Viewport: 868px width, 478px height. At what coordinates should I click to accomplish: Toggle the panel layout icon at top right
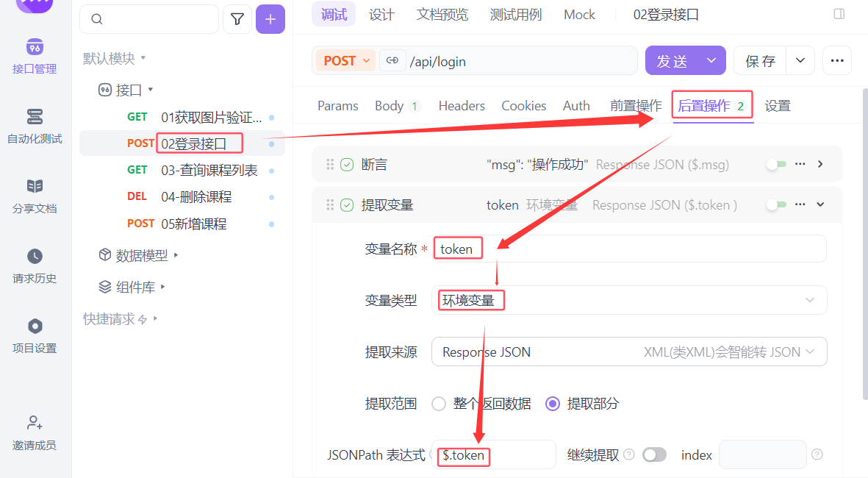click(x=839, y=14)
